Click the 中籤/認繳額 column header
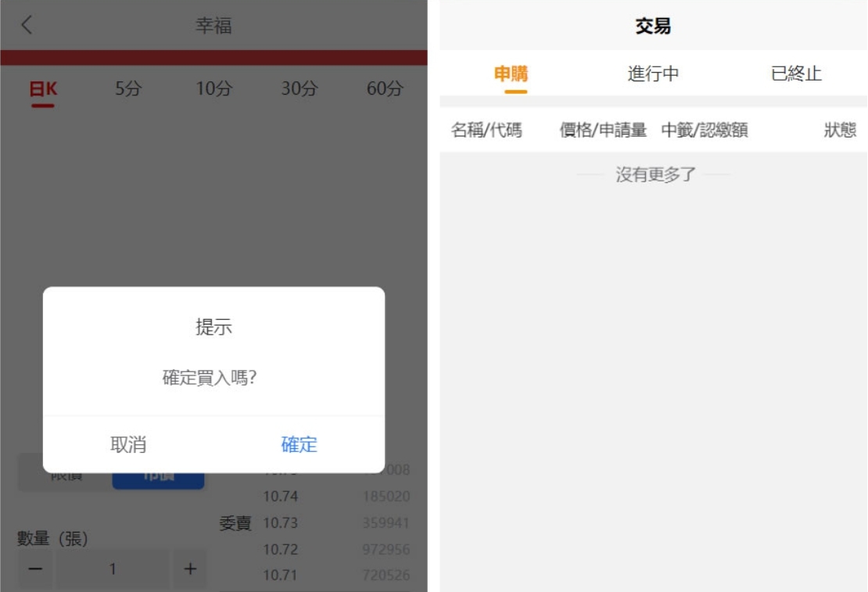This screenshot has height=592, width=868. (x=705, y=131)
